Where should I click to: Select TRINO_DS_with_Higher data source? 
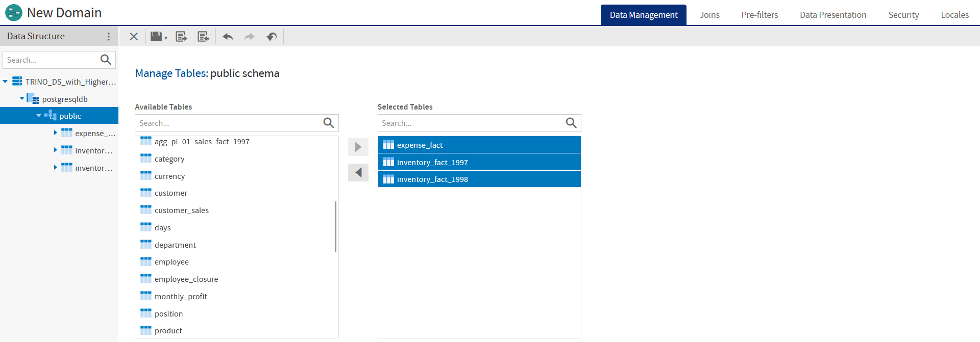coord(71,82)
